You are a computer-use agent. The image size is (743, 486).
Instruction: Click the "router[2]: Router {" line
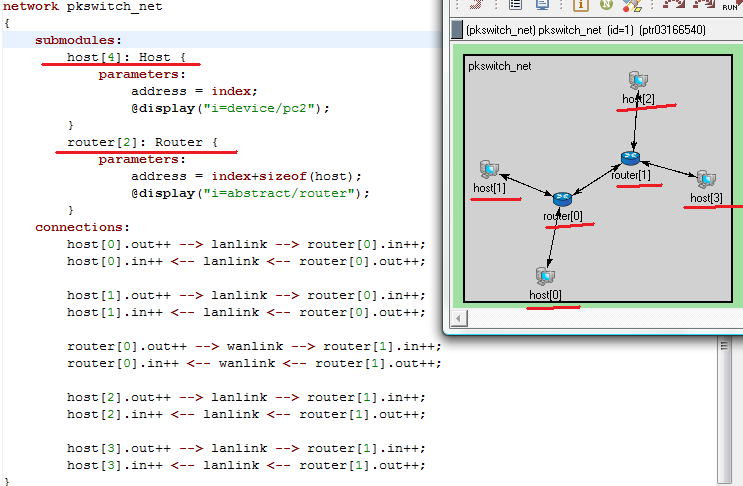[143, 142]
